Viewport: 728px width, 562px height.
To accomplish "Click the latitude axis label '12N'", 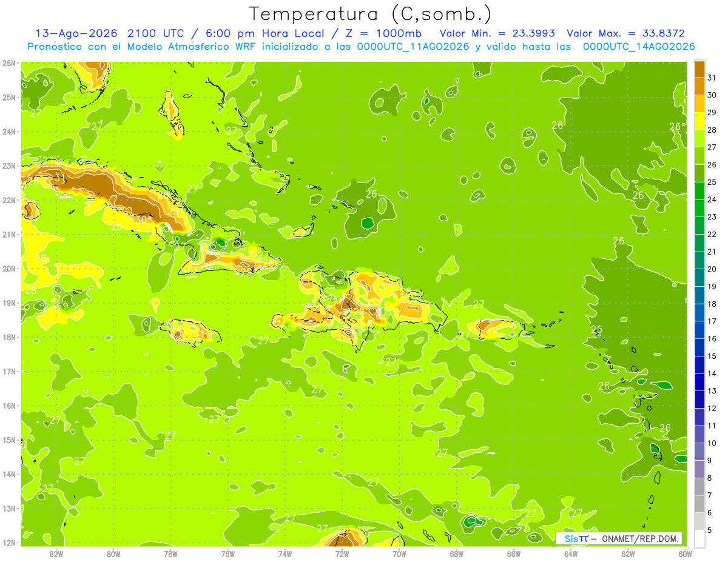I will 8,543.
